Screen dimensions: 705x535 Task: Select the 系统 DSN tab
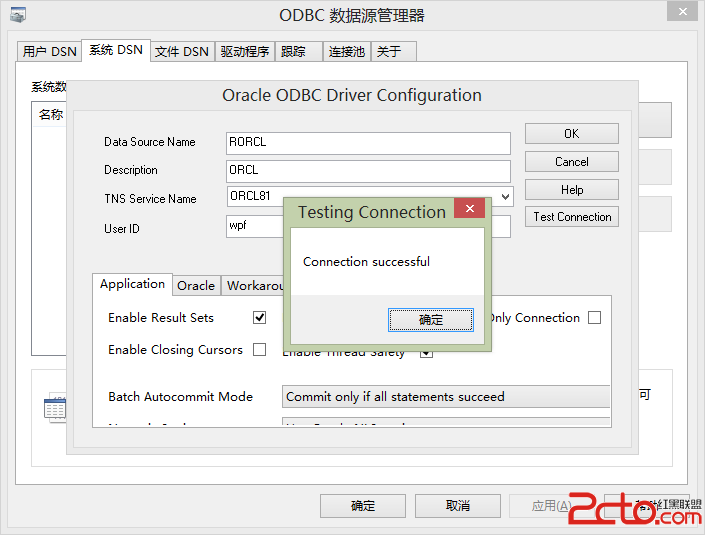coord(116,50)
